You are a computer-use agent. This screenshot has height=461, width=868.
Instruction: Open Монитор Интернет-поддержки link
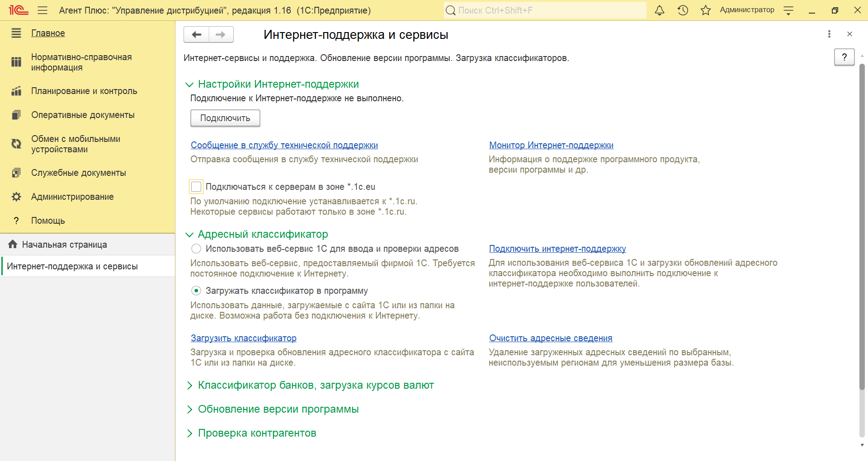tap(551, 145)
